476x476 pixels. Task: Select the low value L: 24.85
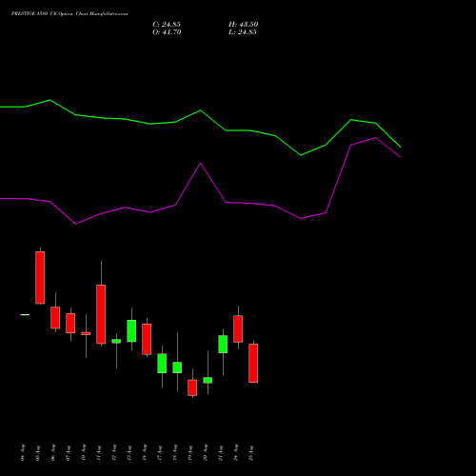coord(243,32)
